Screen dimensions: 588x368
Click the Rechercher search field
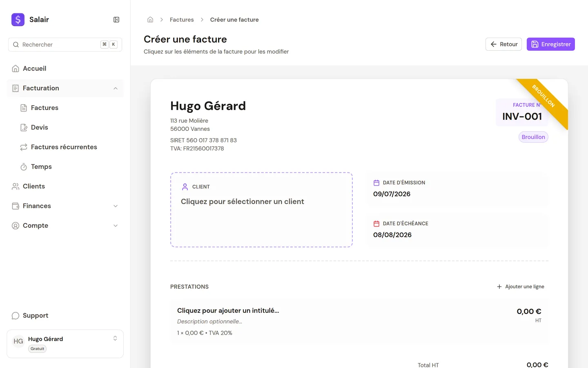65,45
